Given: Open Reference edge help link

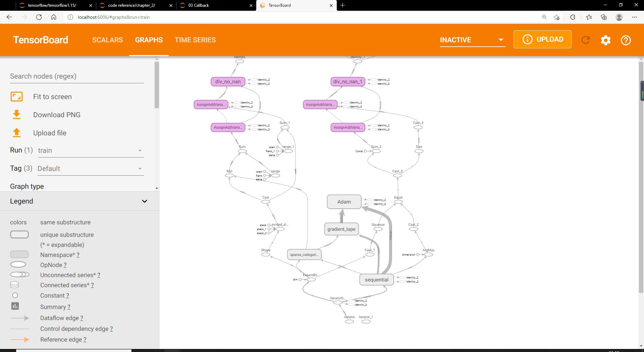Looking at the screenshot, I should pyautogui.click(x=85, y=340).
